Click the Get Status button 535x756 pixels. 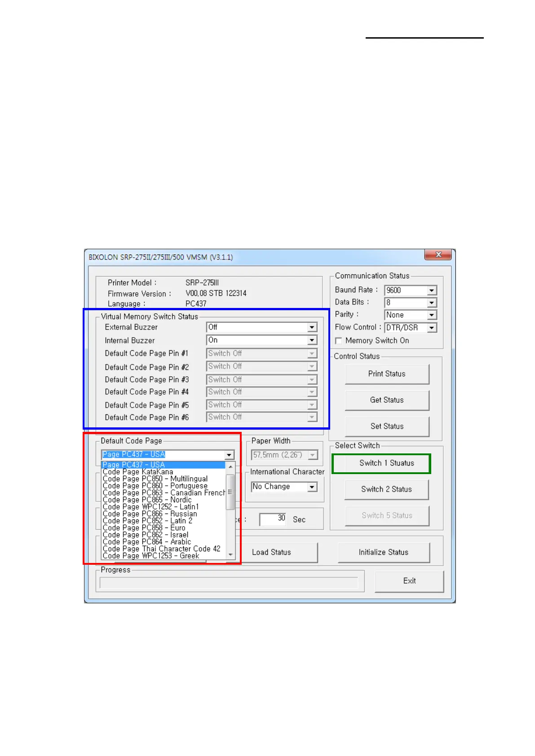[387, 400]
